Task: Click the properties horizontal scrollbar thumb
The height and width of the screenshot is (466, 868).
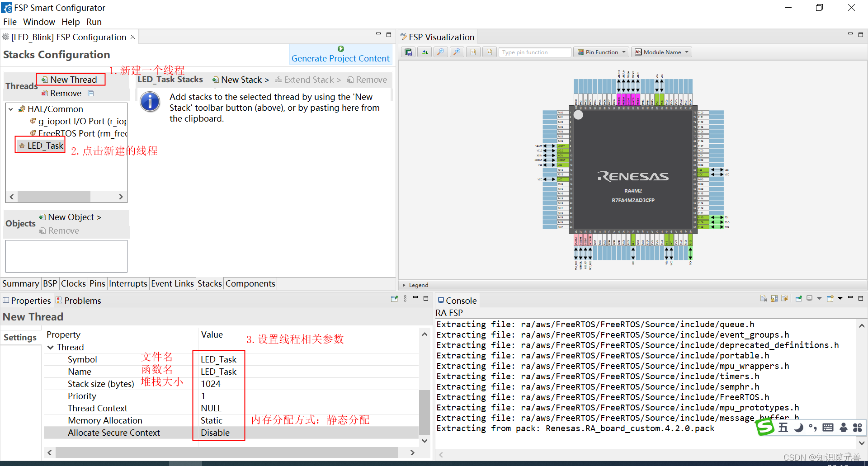Action: pyautogui.click(x=226, y=452)
